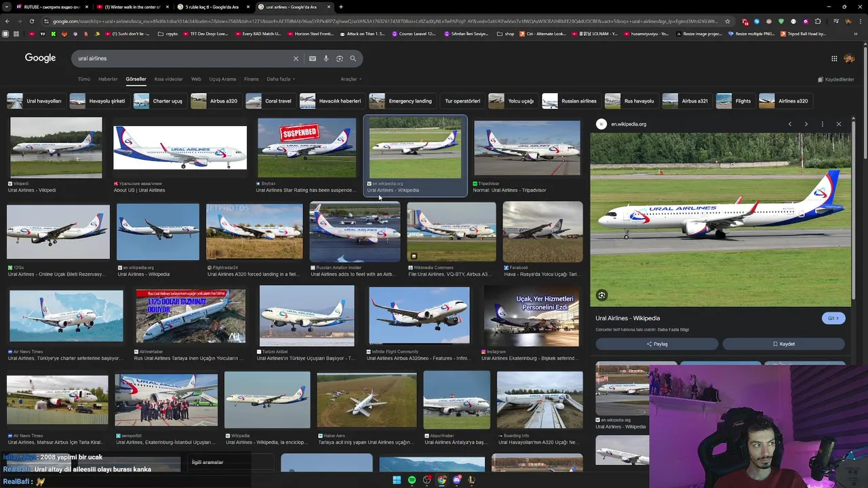Click the browser address bar
This screenshot has height=488, width=868.
pos(383,21)
